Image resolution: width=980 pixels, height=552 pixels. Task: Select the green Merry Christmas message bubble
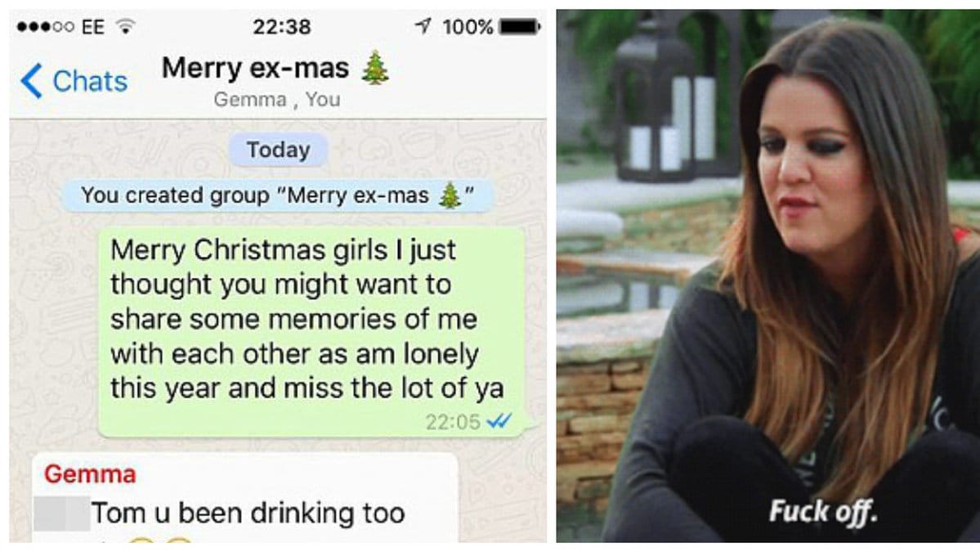coord(312,332)
